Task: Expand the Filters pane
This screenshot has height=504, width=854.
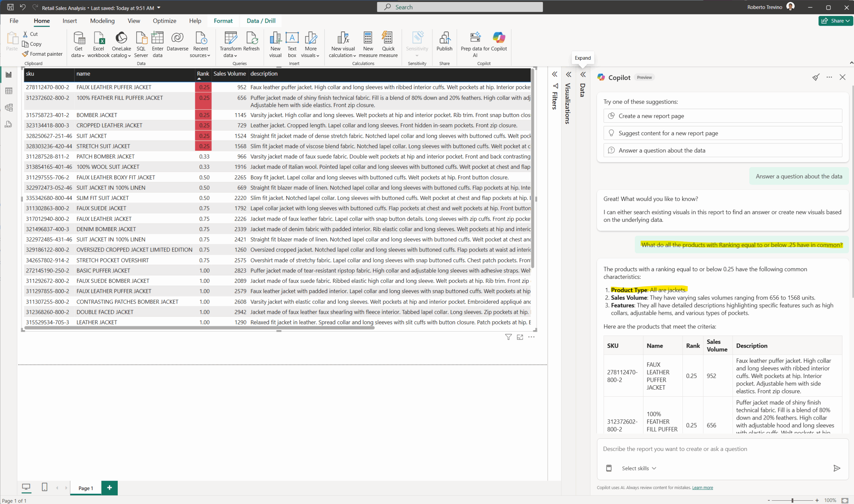Action: 554,74
